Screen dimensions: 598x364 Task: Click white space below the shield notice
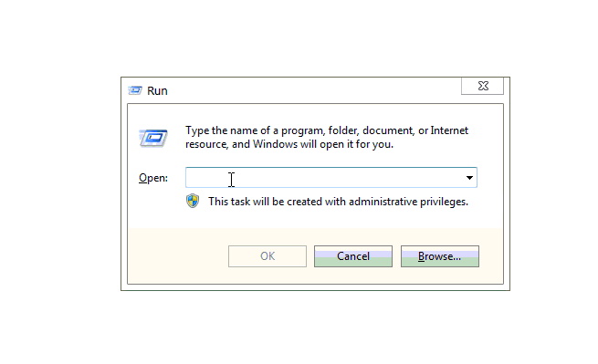(315, 219)
